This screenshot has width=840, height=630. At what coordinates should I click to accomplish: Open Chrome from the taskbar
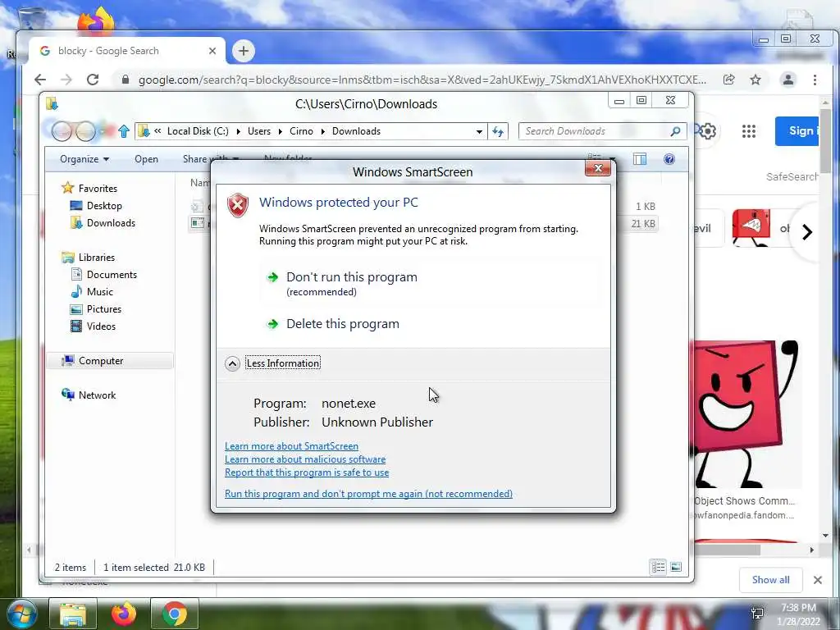(175, 614)
